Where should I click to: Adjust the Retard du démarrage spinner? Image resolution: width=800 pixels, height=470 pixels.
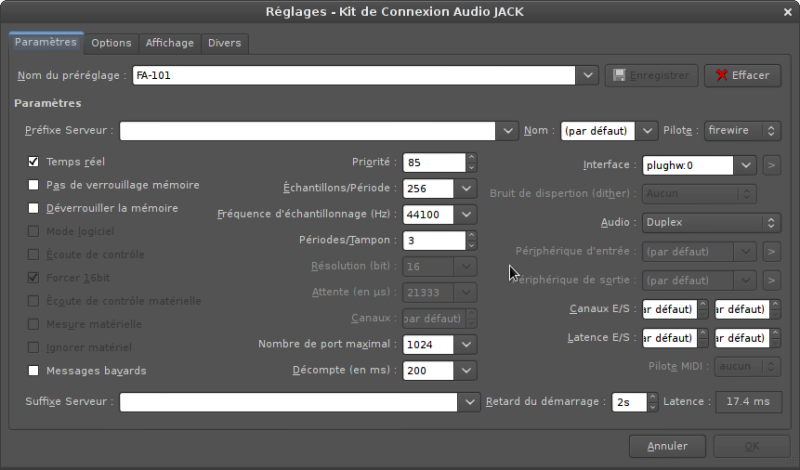point(653,402)
